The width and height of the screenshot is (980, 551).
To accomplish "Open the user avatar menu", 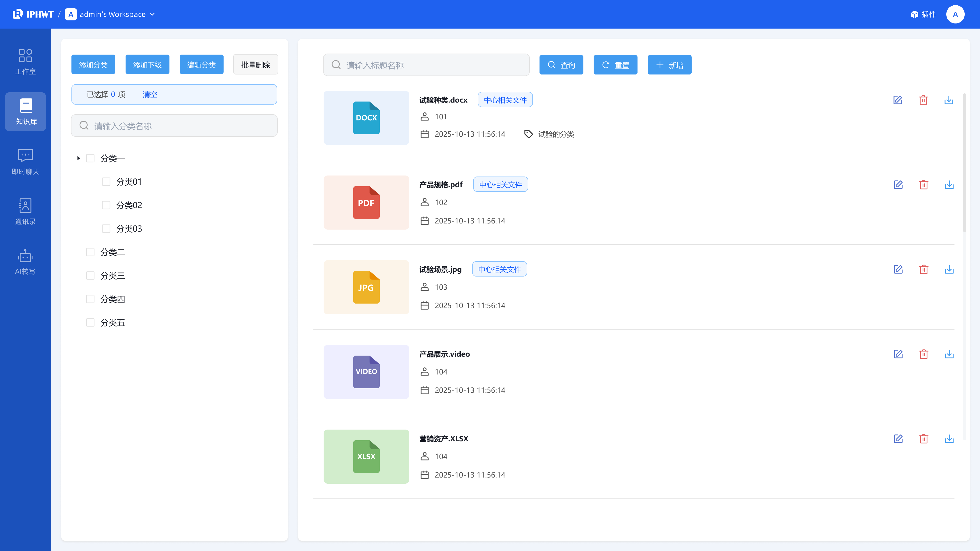I will pos(955,15).
